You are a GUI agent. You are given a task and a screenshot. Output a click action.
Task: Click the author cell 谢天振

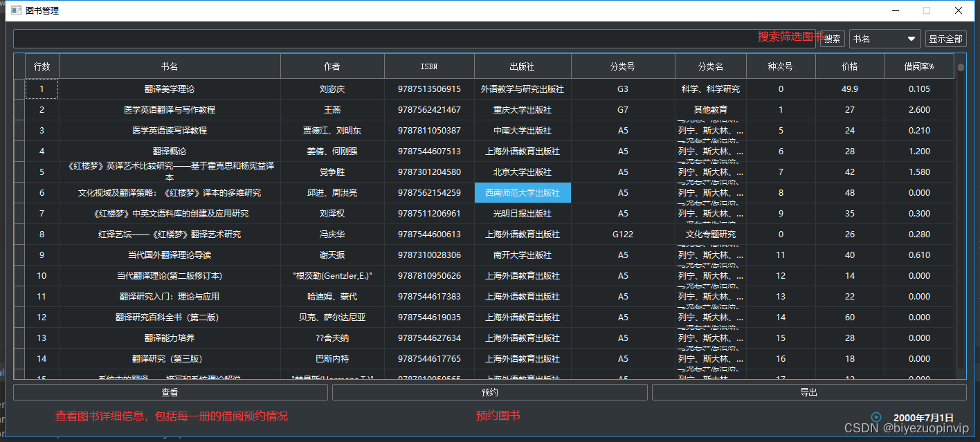(x=332, y=255)
